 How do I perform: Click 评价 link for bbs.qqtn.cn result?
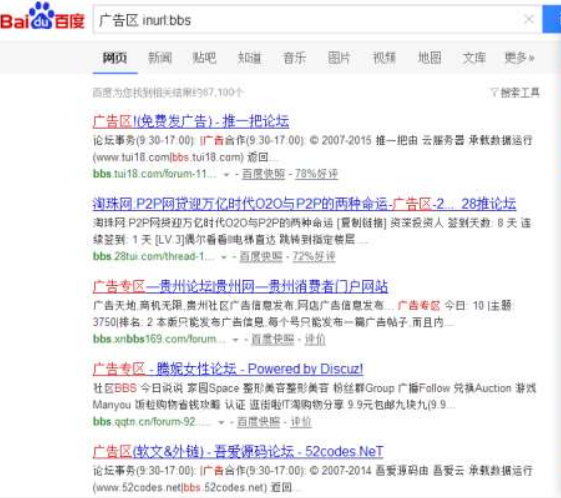tap(301, 422)
